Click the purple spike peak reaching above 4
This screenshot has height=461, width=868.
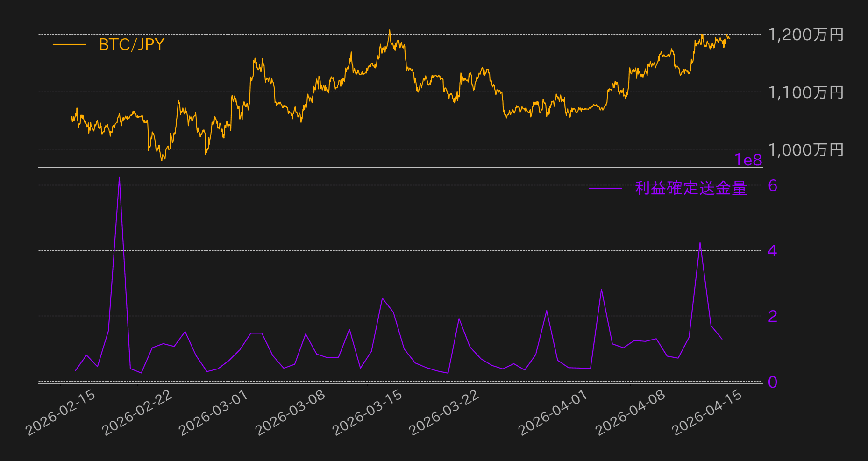(x=700, y=243)
